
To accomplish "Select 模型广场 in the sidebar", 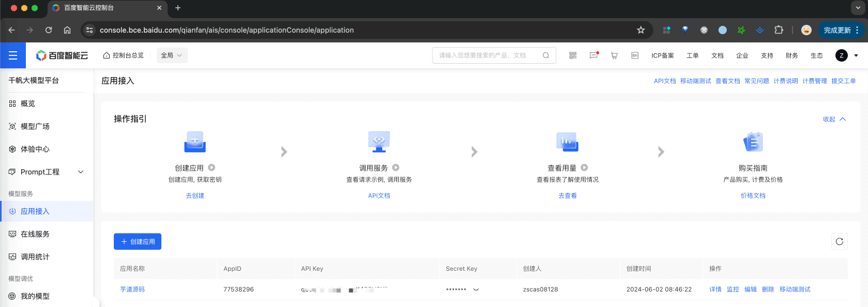I will 35,126.
